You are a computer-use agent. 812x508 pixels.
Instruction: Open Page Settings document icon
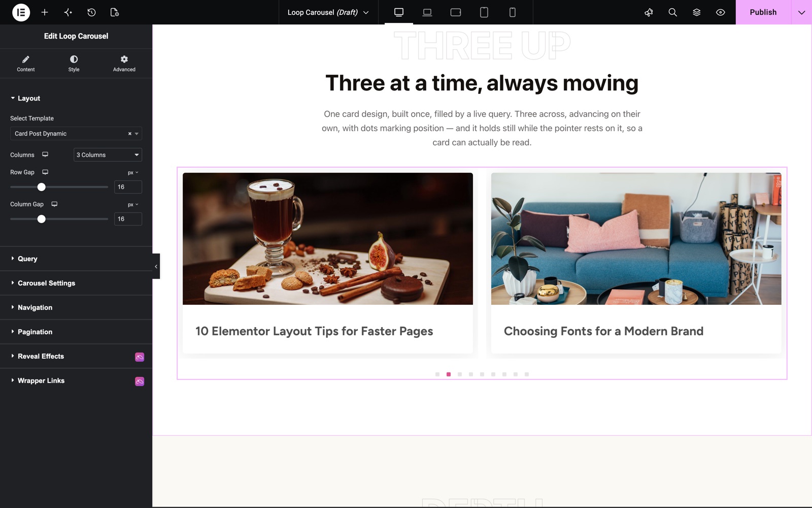(x=115, y=12)
